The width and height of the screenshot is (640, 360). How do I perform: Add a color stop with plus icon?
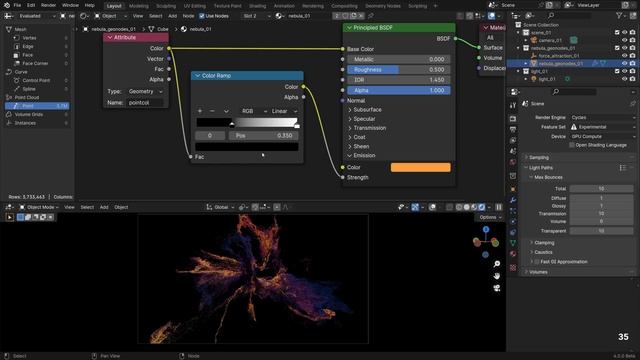pos(200,111)
